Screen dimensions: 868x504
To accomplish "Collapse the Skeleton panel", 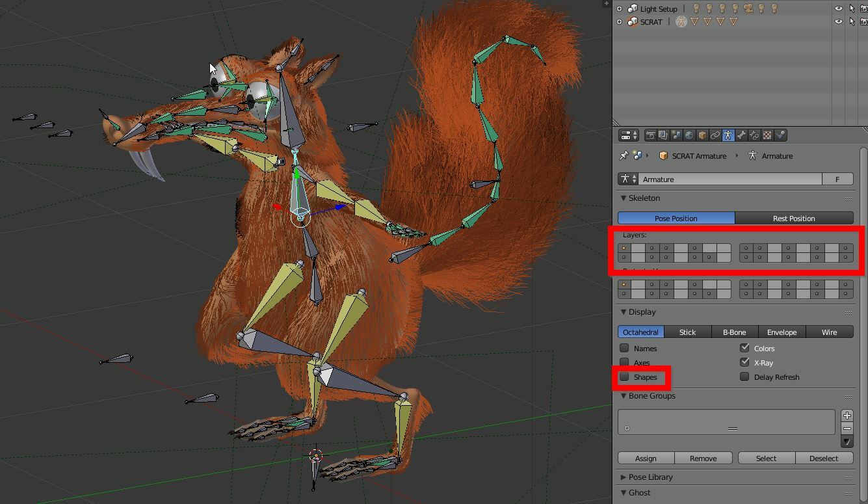I will coord(624,198).
